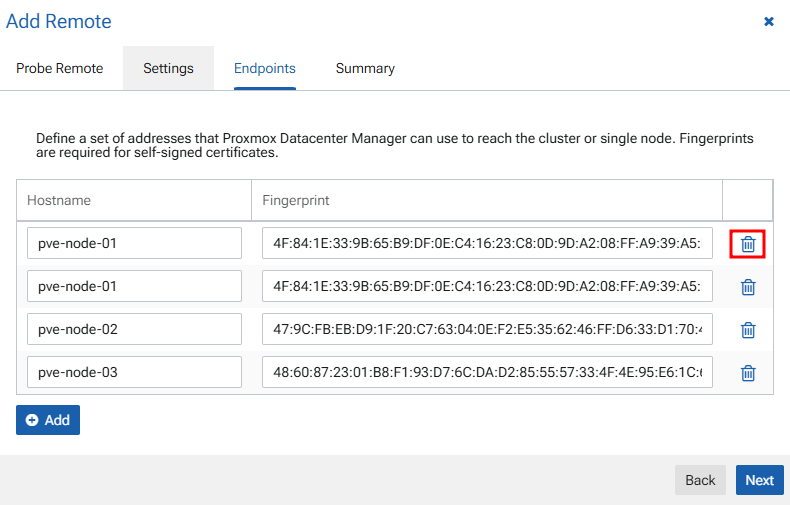Switch to the Probe Remote tab

point(59,68)
